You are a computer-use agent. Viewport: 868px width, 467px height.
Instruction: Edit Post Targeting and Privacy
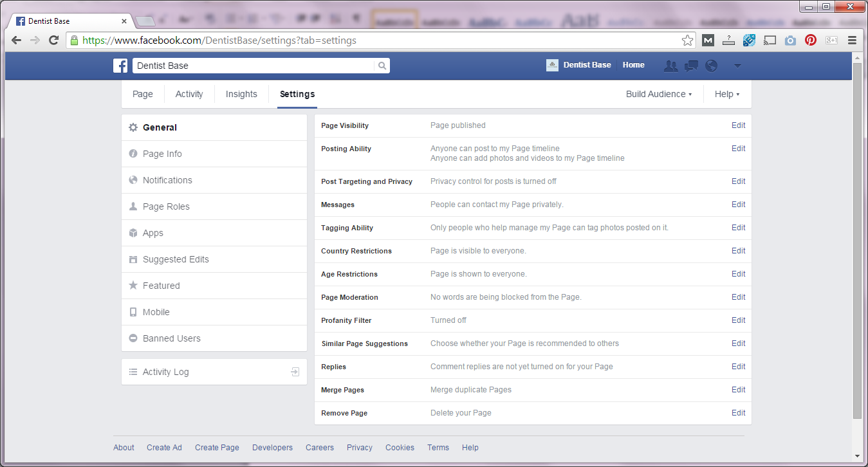(x=739, y=181)
